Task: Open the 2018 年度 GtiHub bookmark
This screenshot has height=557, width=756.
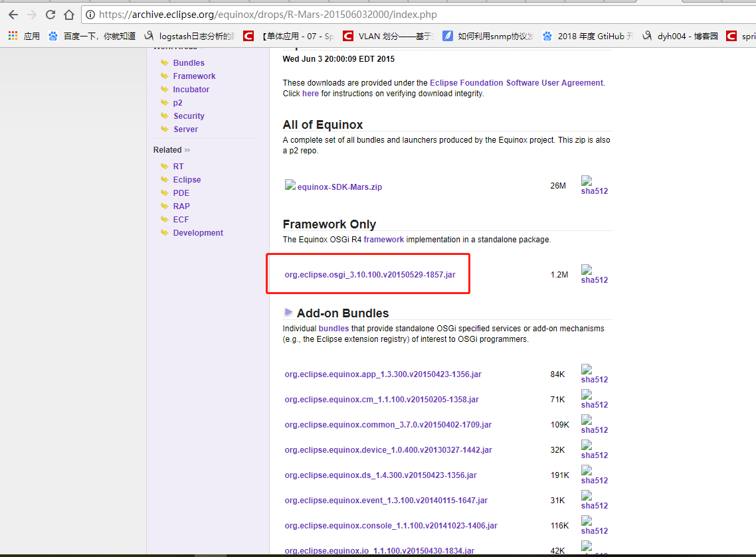Action: point(588,36)
